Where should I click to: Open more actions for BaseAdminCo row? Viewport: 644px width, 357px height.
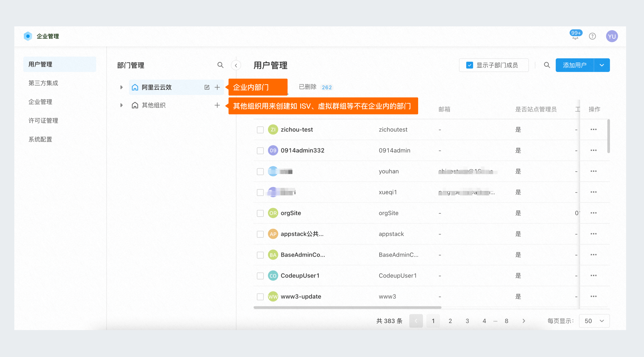click(x=593, y=255)
